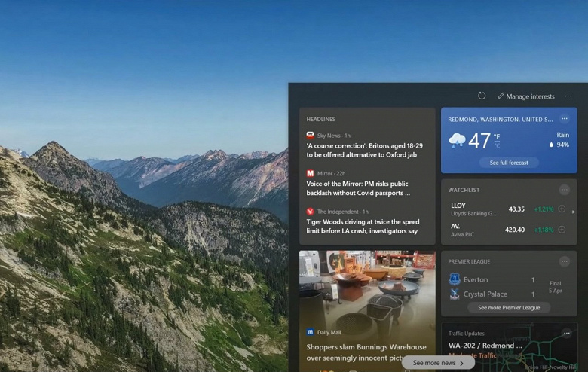Open Bunnings Warehouse story image

tap(367, 286)
